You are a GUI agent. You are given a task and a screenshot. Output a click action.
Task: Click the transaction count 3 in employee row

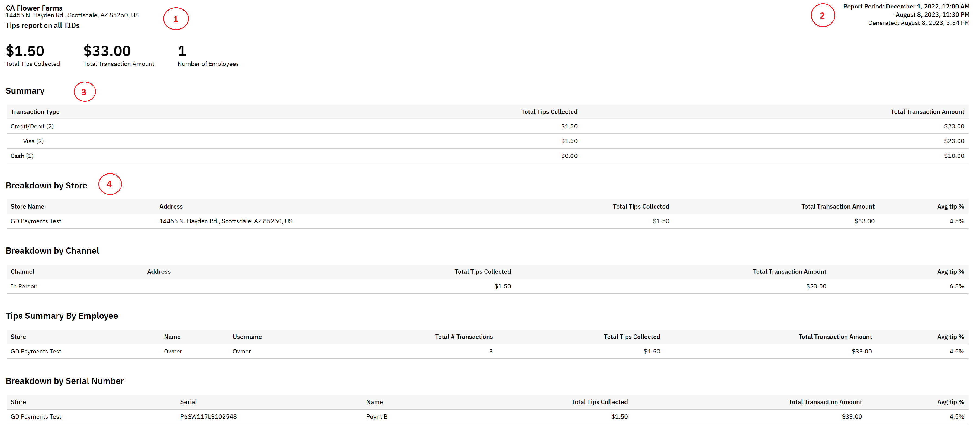pyautogui.click(x=491, y=352)
